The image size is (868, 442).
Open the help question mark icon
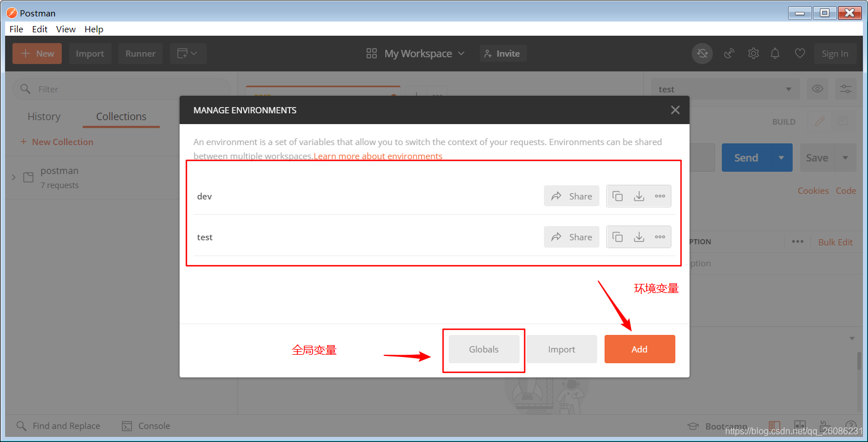[x=850, y=426]
